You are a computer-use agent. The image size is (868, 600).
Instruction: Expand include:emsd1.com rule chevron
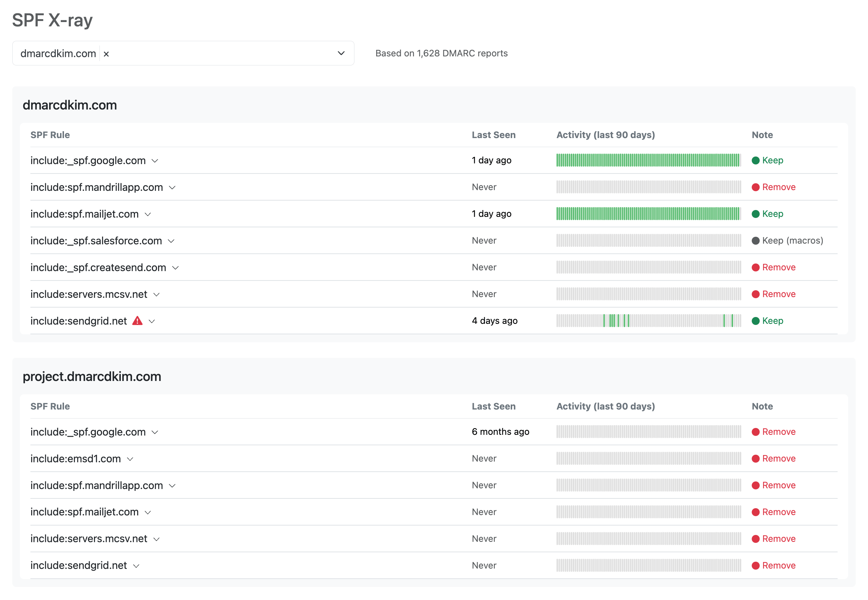(x=130, y=459)
